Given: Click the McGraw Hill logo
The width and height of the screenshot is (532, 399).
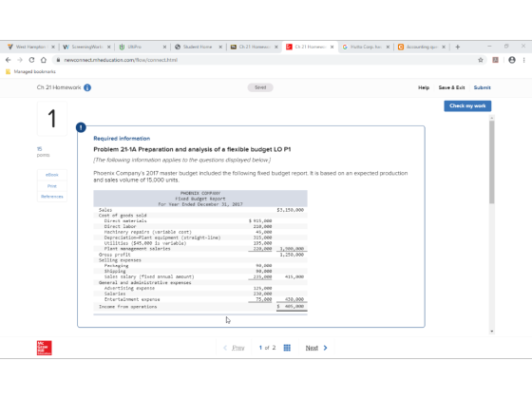Looking at the screenshot, I should coord(45,348).
